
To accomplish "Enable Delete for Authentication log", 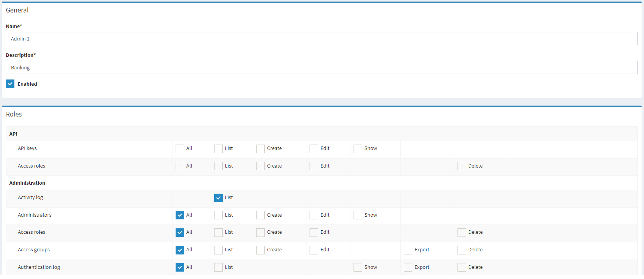I will pyautogui.click(x=462, y=267).
